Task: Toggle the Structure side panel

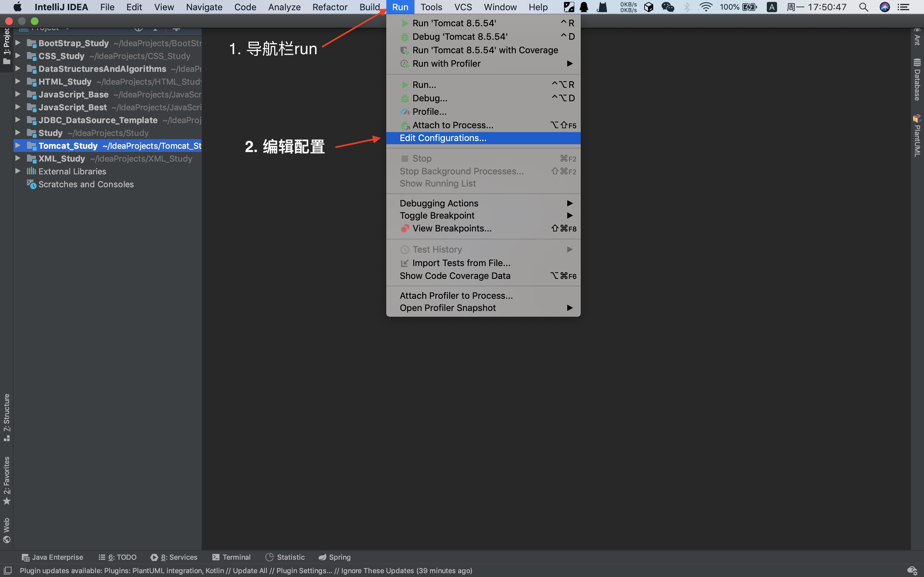Action: pyautogui.click(x=6, y=417)
